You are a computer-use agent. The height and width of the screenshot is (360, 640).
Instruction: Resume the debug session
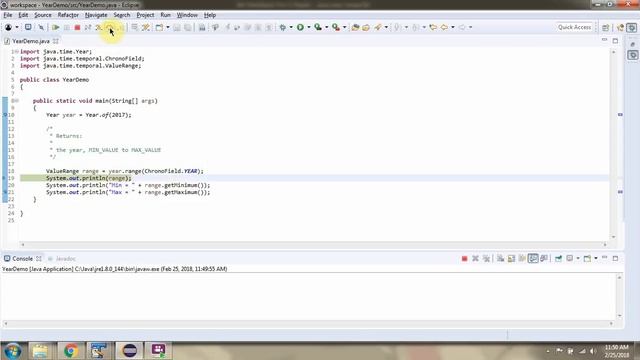coord(55,27)
